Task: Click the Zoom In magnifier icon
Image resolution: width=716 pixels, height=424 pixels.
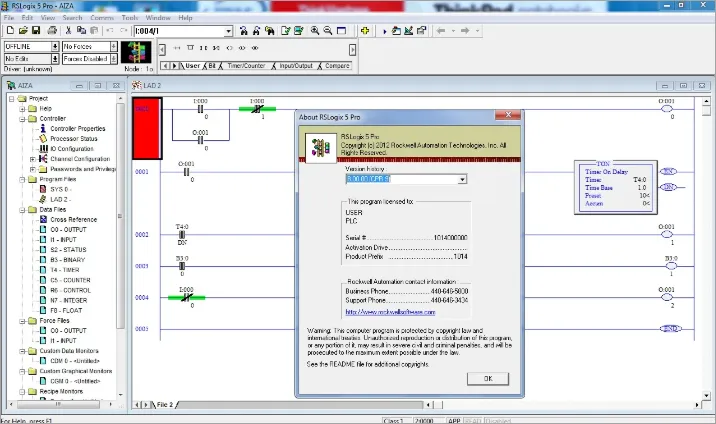Action: point(315,31)
